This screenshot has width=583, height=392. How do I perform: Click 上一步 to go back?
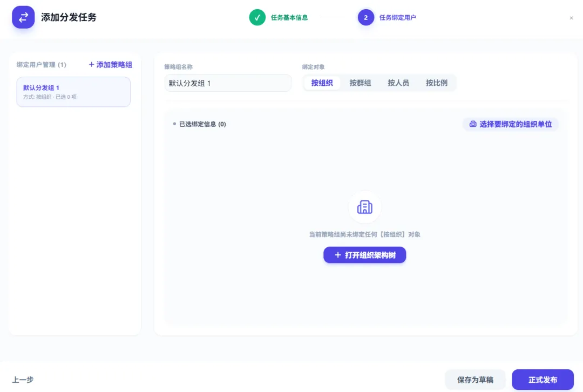23,380
